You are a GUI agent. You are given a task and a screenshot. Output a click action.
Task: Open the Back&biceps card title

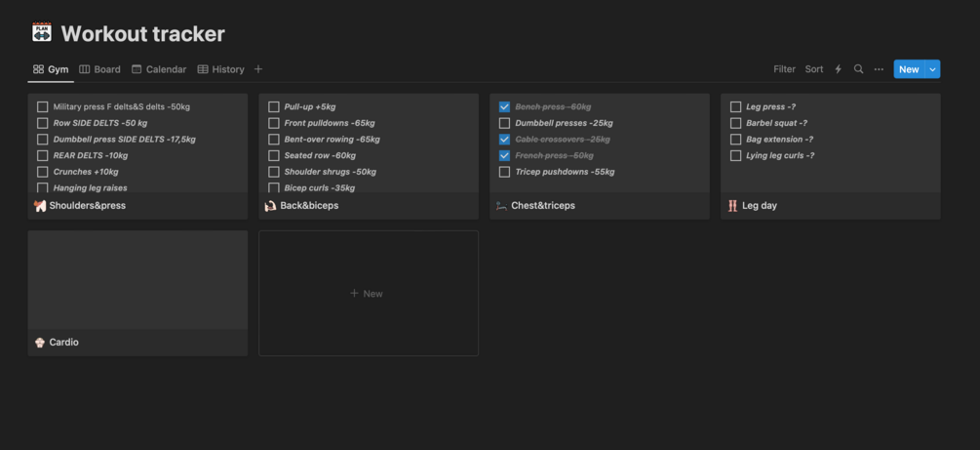tap(309, 205)
